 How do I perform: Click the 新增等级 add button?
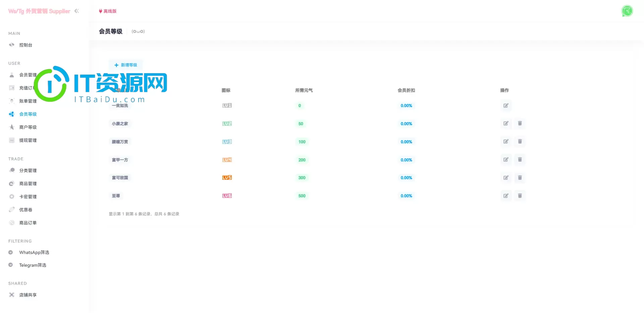pos(126,65)
